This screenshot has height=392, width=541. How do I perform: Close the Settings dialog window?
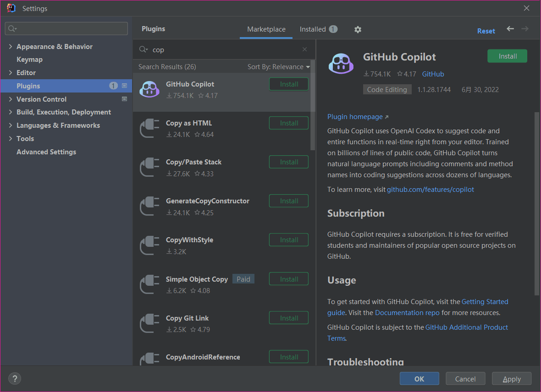526,8
